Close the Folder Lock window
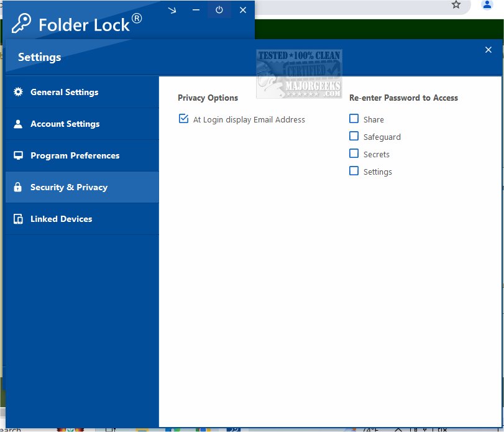This screenshot has width=504, height=432. pos(243,10)
